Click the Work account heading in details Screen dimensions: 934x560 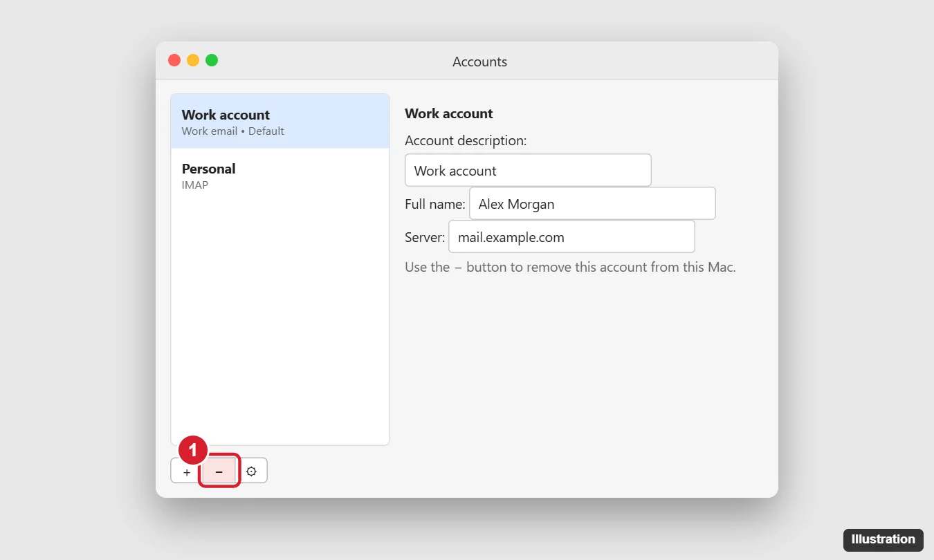449,114
